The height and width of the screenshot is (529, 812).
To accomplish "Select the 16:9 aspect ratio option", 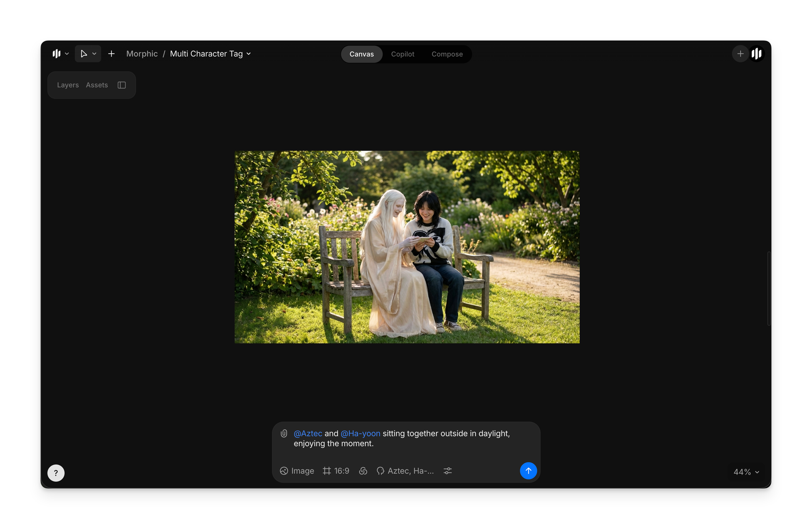I will coord(336,471).
